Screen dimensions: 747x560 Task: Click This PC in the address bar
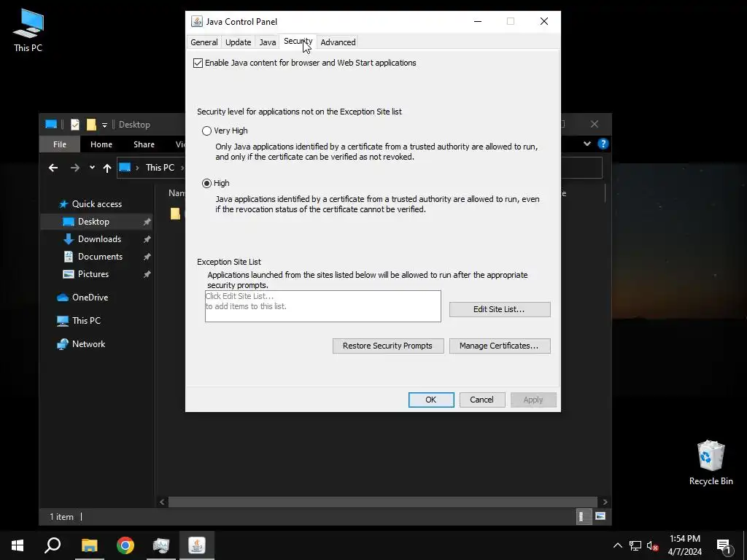[160, 168]
